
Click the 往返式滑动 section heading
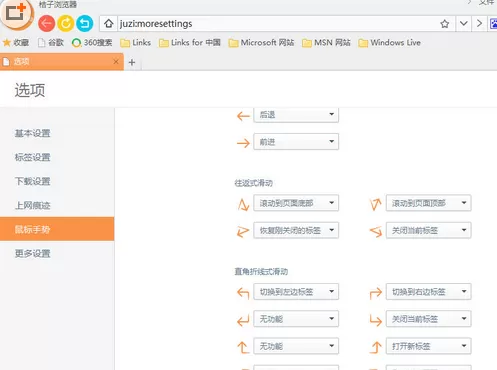[253, 183]
